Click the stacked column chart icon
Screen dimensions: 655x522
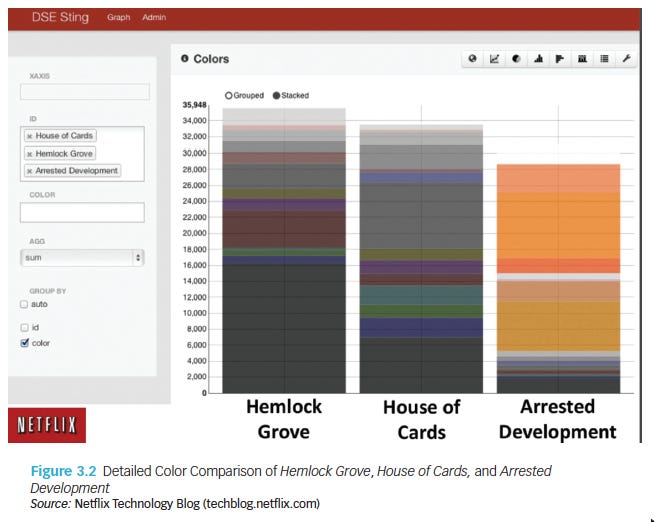pyautogui.click(x=582, y=59)
